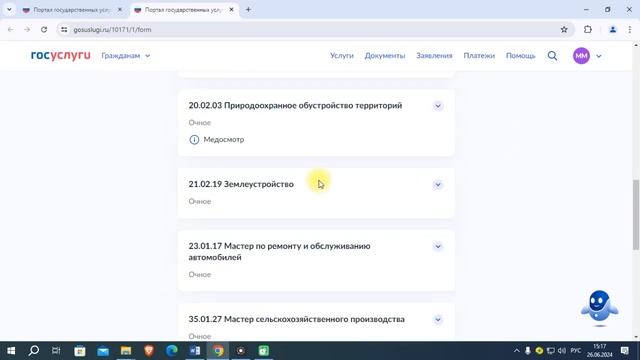Show hidden system tray icons
Screen dimensions: 640x360
coord(516,351)
